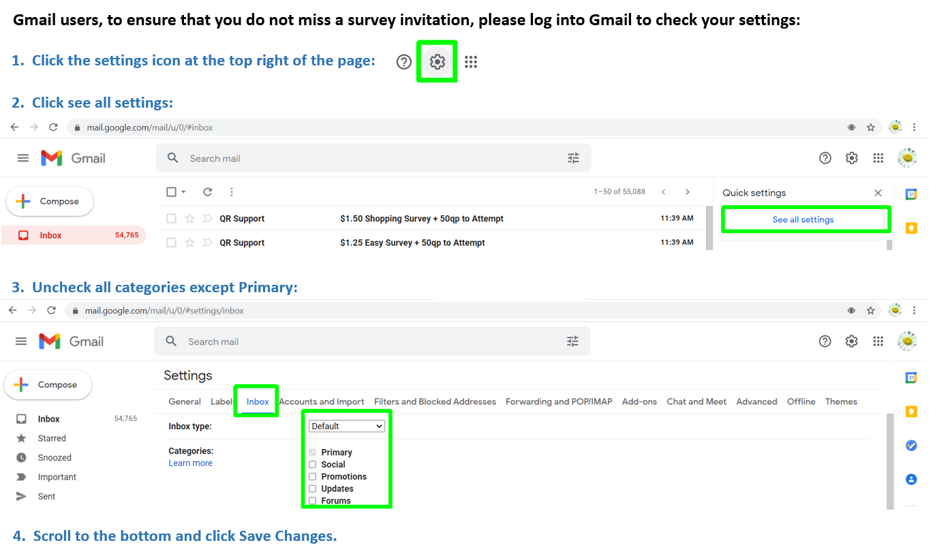Switch to the Add-ons tab
948x560 pixels.
639,401
